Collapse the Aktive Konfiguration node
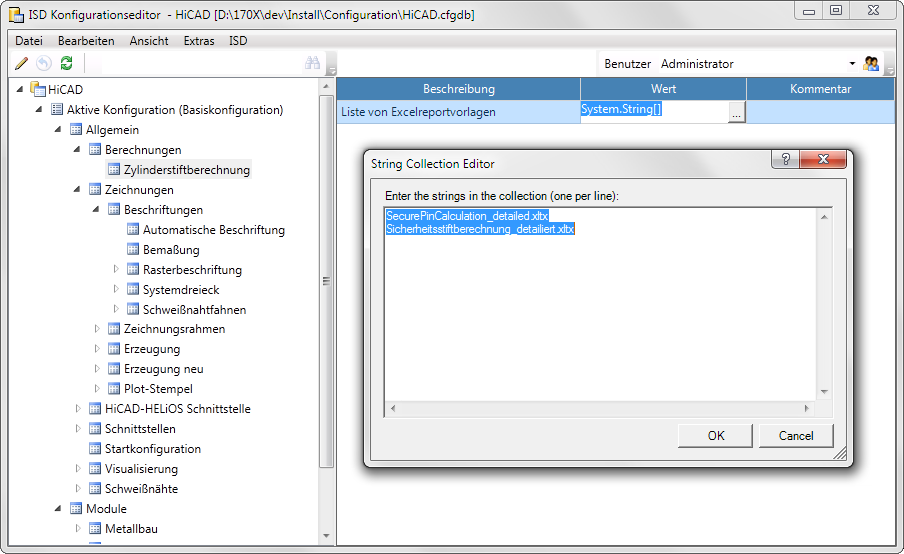 (x=39, y=110)
